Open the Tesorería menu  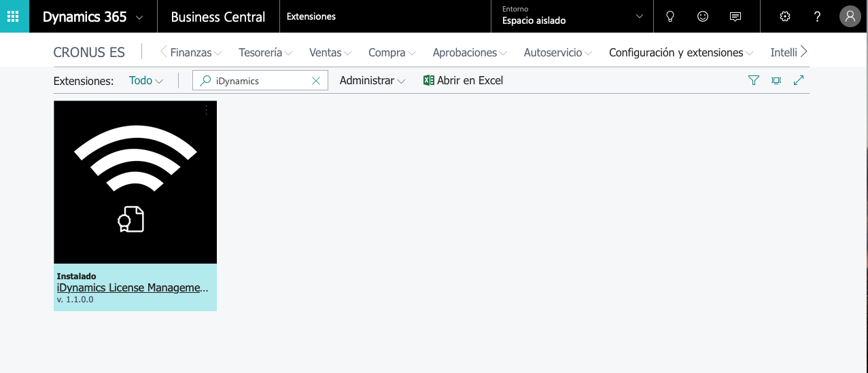tap(266, 52)
